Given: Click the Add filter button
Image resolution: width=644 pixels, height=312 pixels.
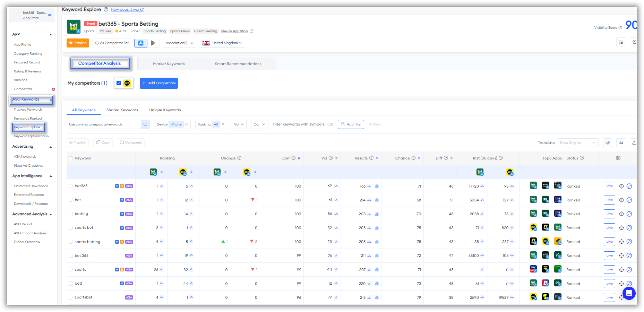Looking at the screenshot, I should coord(351,124).
